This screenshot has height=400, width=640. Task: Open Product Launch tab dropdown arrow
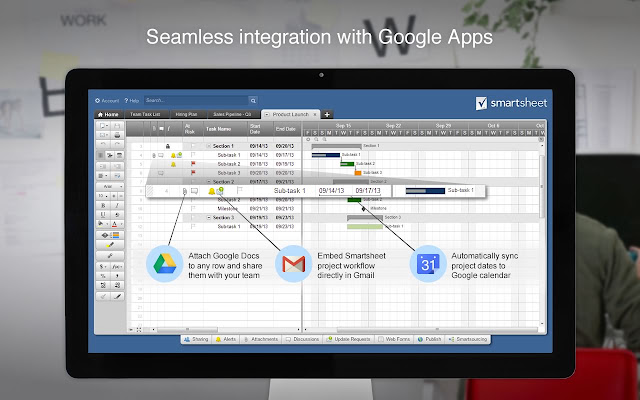[x=267, y=115]
